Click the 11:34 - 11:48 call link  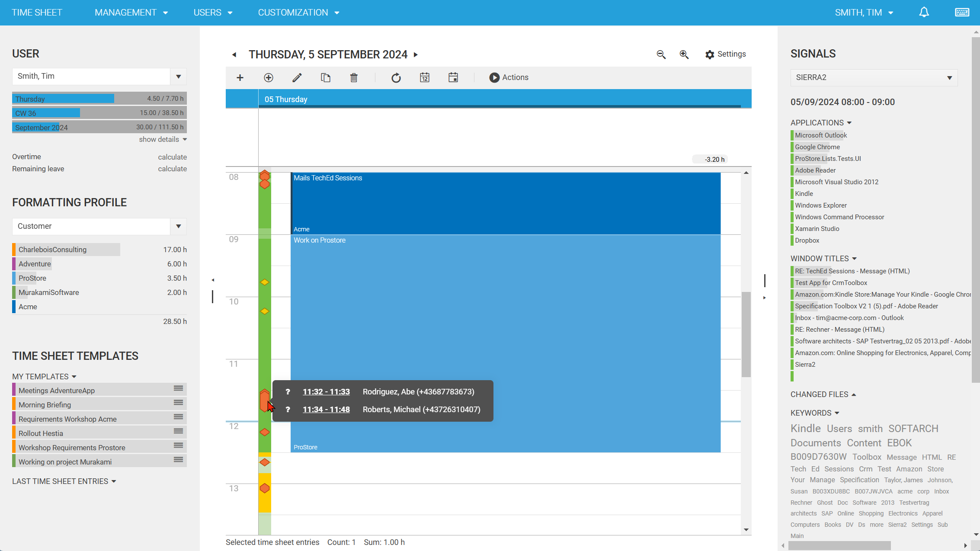point(326,410)
